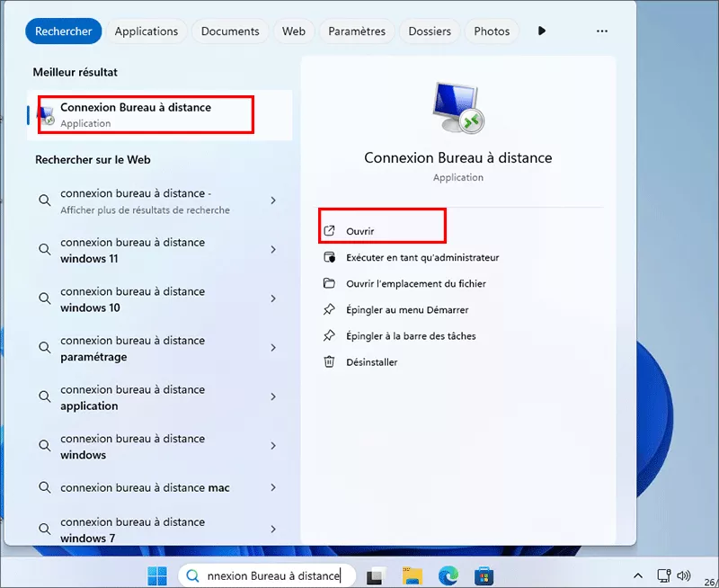Open the Microsoft Store from the taskbar
Viewport: 719px width, 588px height.
click(485, 575)
